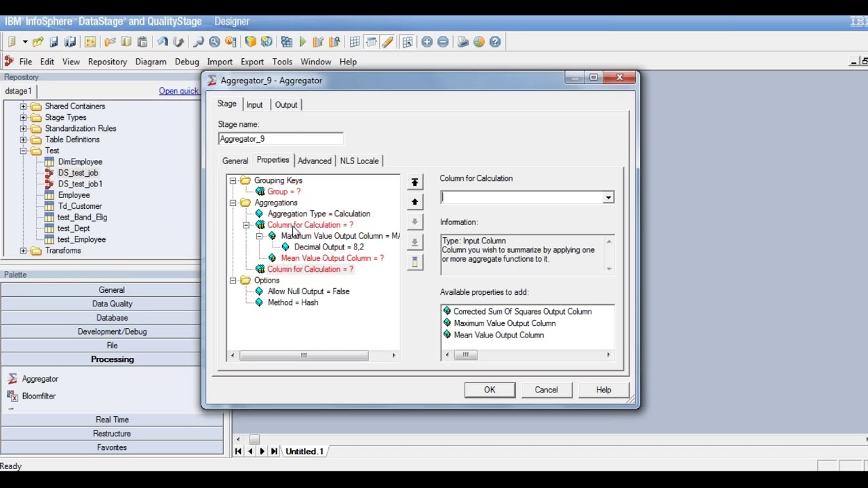The height and width of the screenshot is (488, 868).
Task: Collapse the Test repository folder
Action: [x=23, y=150]
